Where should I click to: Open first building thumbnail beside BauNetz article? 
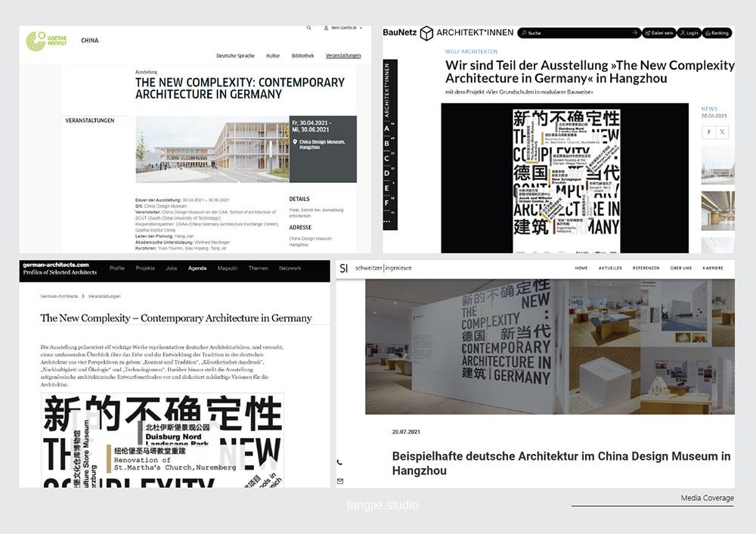(717, 164)
